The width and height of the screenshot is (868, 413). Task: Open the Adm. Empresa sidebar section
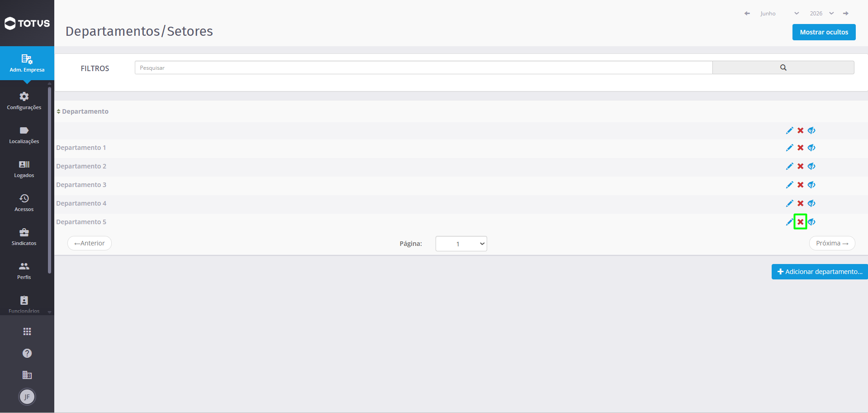pos(27,63)
